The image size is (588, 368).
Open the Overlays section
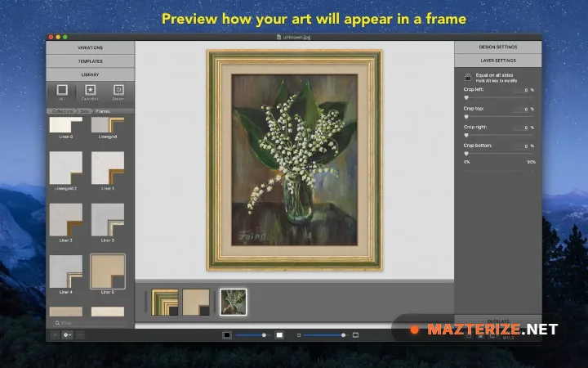498,321
